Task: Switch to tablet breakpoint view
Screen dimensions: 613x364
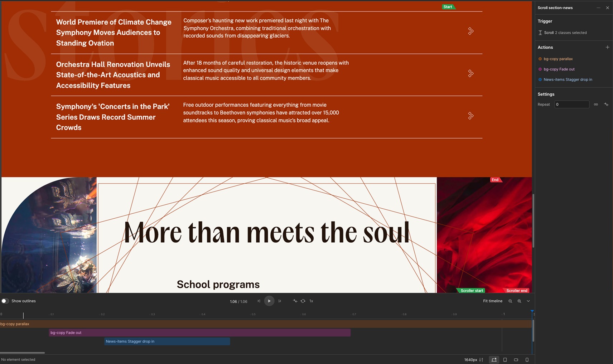Action: pyautogui.click(x=505, y=360)
